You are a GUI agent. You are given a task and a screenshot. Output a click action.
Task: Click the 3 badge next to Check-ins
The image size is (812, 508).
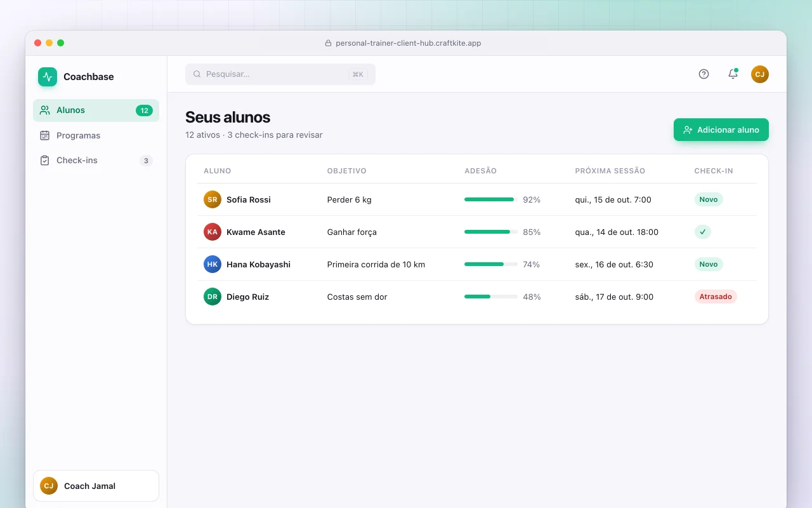[x=146, y=161]
